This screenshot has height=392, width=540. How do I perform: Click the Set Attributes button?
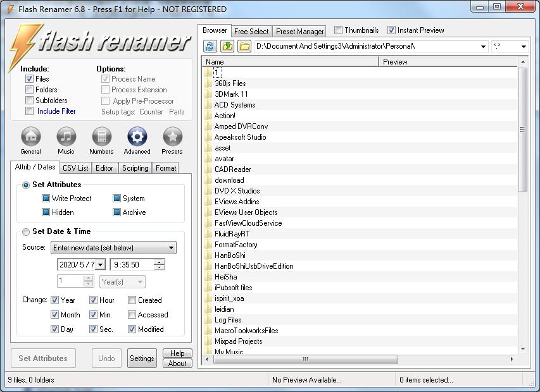[43, 358]
